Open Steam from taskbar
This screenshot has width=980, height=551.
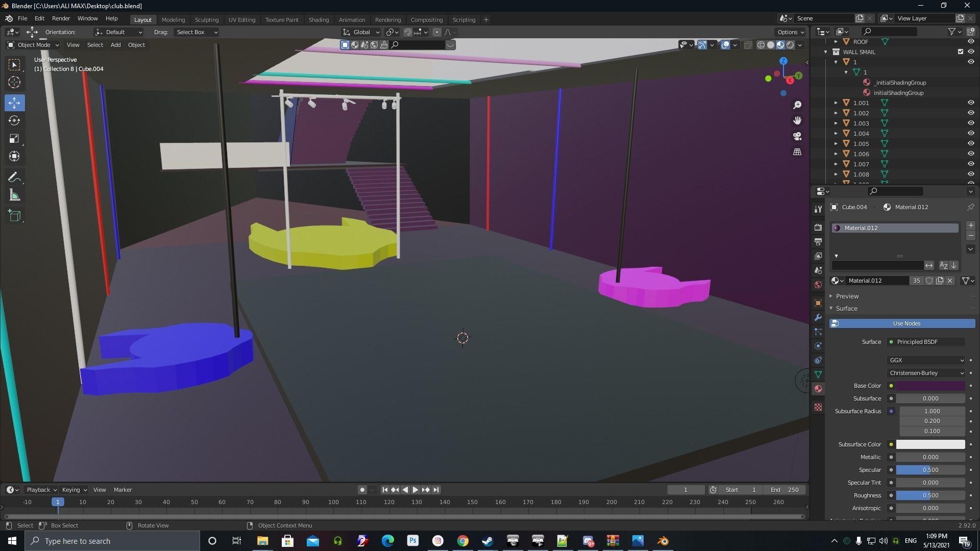tap(487, 541)
